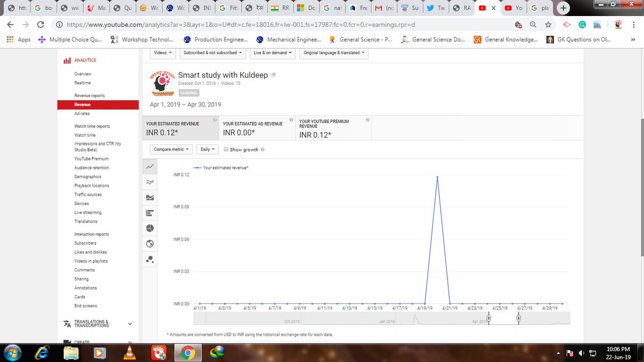
Task: Enable the Show growth checkbox
Action: click(x=226, y=150)
